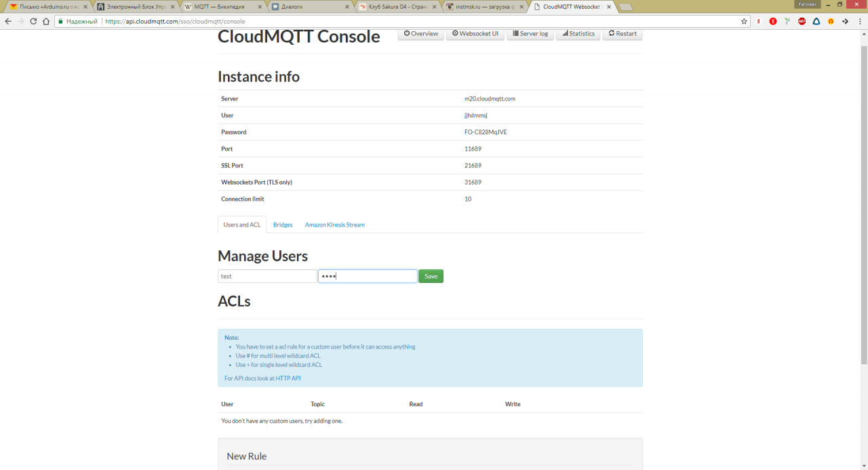Viewport: 868px width, 470px height.
Task: Switch to the MQTT Википедия tab
Action: point(221,7)
